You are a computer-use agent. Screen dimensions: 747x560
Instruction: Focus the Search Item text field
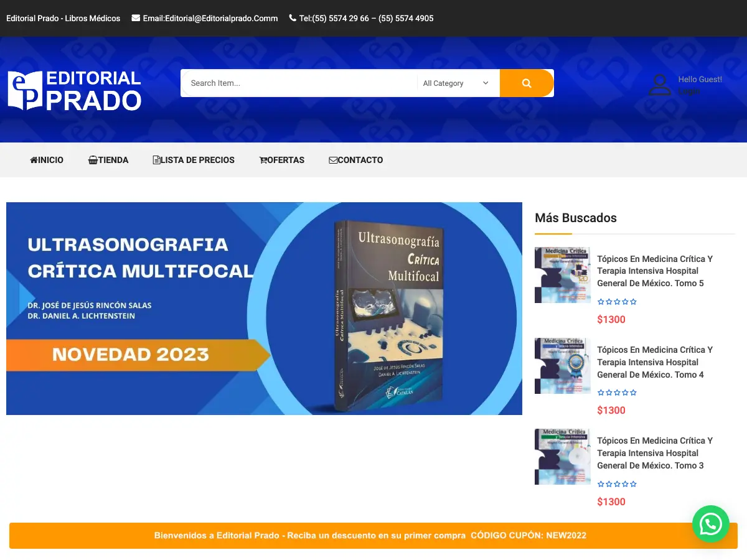click(299, 83)
